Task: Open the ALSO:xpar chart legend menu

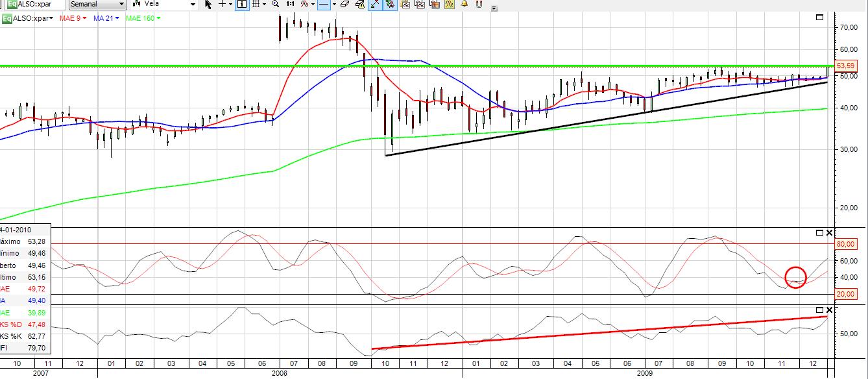Action: pyautogui.click(x=32, y=18)
